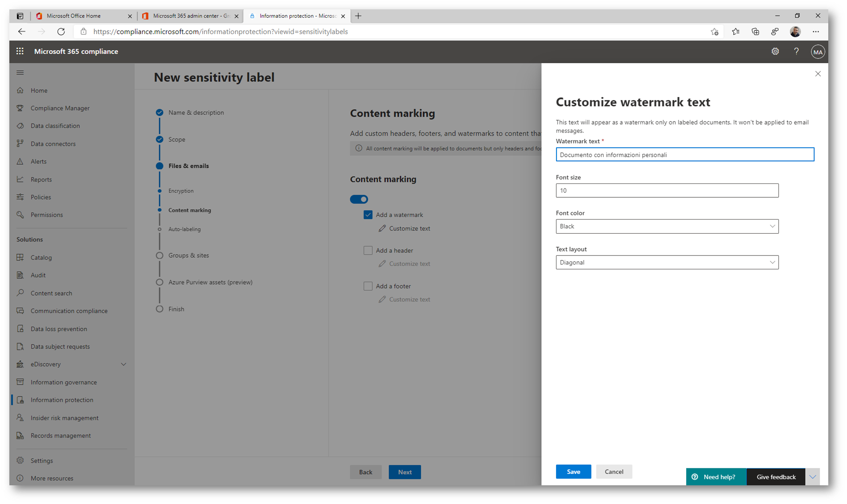This screenshot has height=504, width=847.
Task: Turn off the Content marking toggle
Action: pyautogui.click(x=359, y=199)
